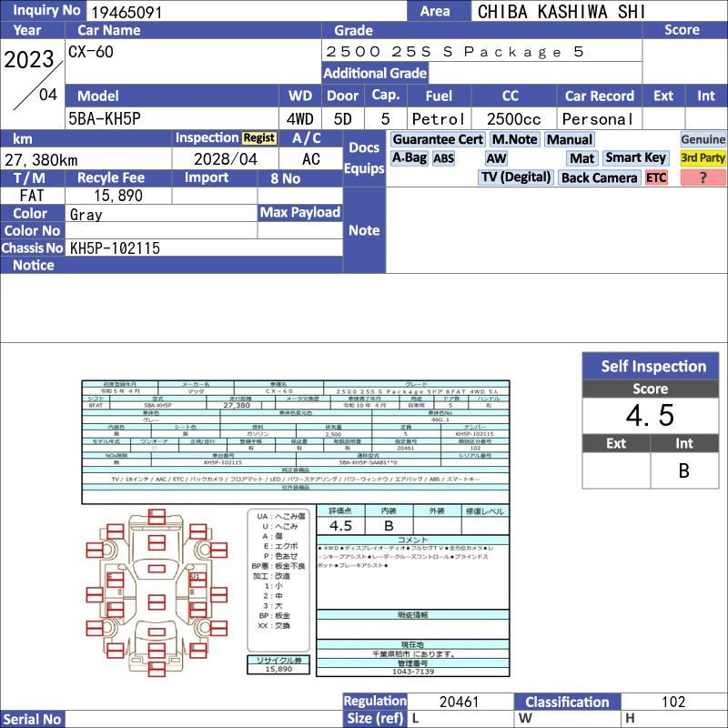Click the Chassis No value field
The height and width of the screenshot is (728, 728).
[204, 248]
